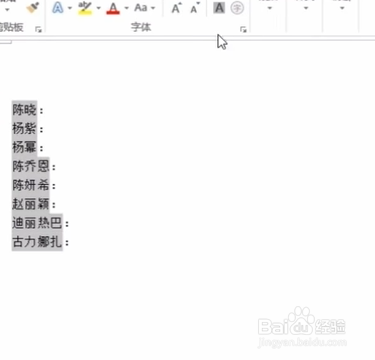375x360 pixels.
Task: Apply yellow text highlight color
Action: (85, 8)
